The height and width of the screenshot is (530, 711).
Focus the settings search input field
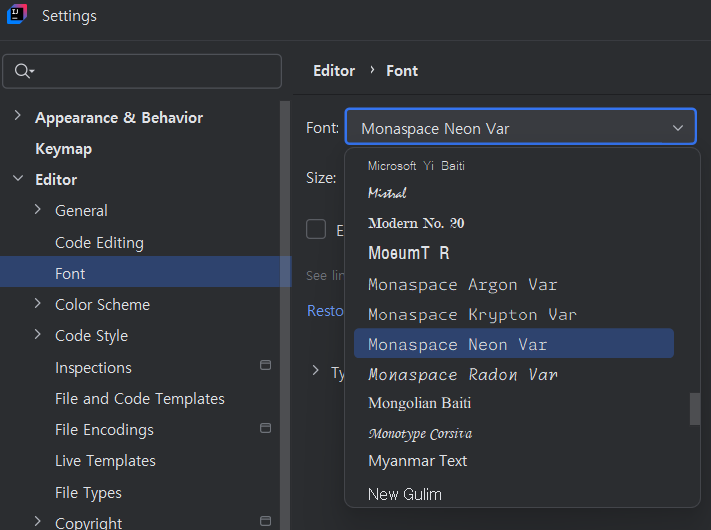pyautogui.click(x=142, y=71)
